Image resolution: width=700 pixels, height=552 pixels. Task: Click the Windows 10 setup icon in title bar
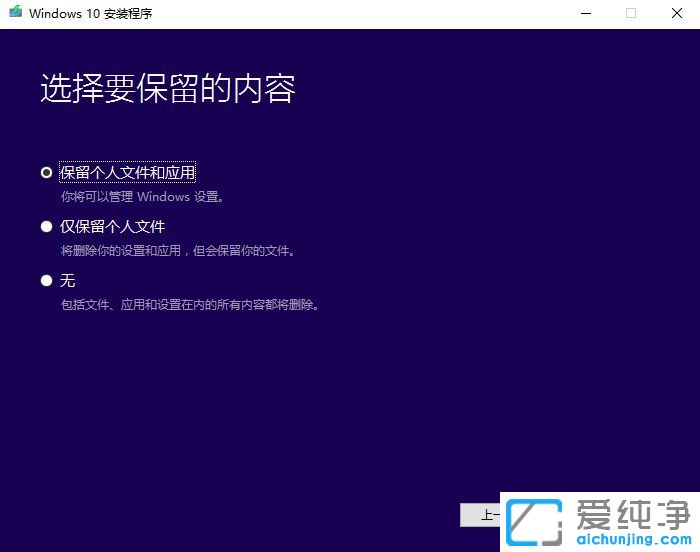pyautogui.click(x=14, y=14)
